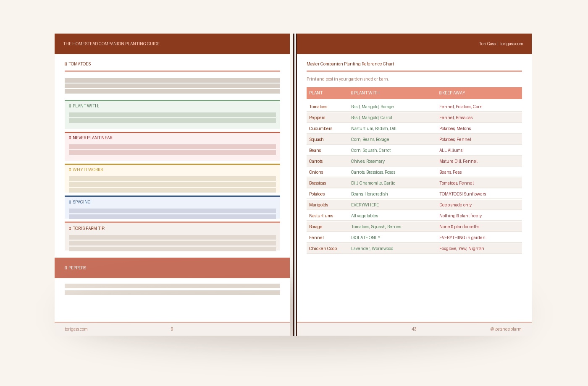Click the icon before WHY IT WORKS label
The width and height of the screenshot is (588, 386).
coord(70,170)
